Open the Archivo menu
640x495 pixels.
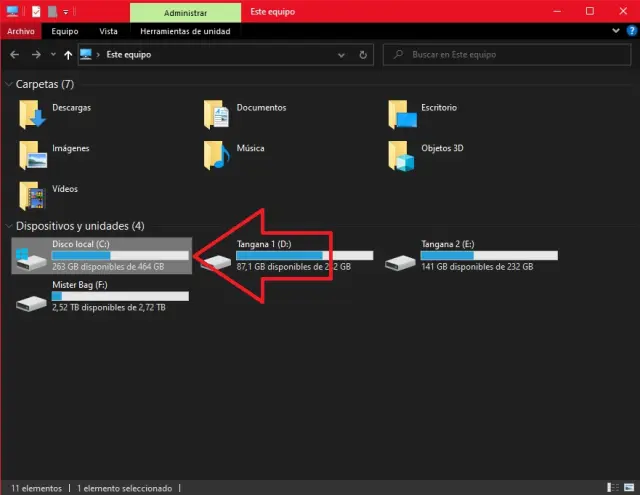21,31
